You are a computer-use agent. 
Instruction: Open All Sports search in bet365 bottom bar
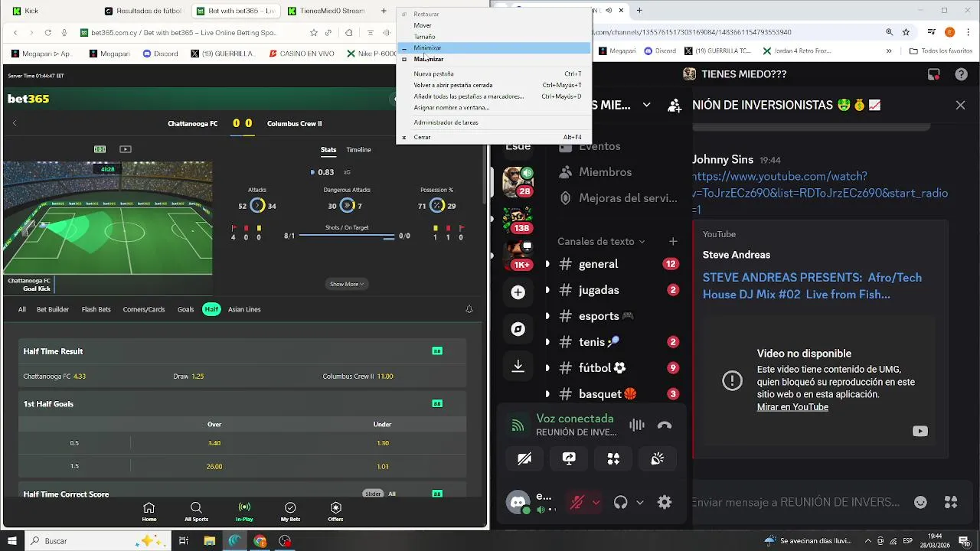click(x=196, y=512)
